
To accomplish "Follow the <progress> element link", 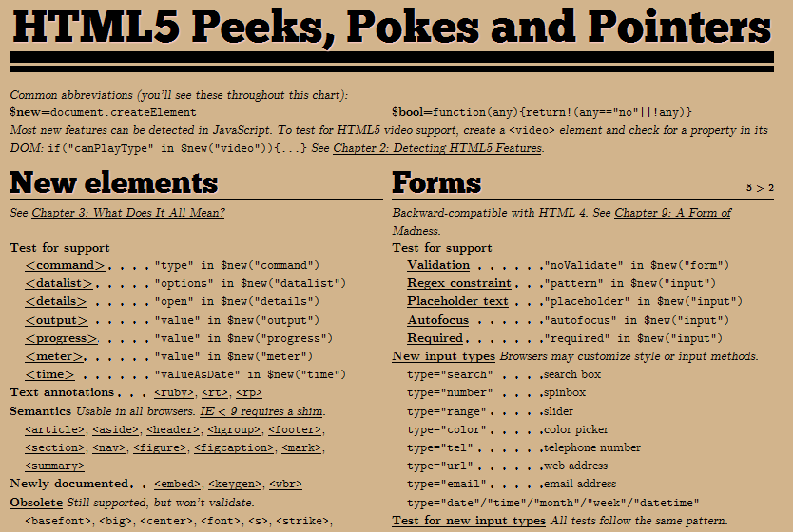I will coord(61,338).
